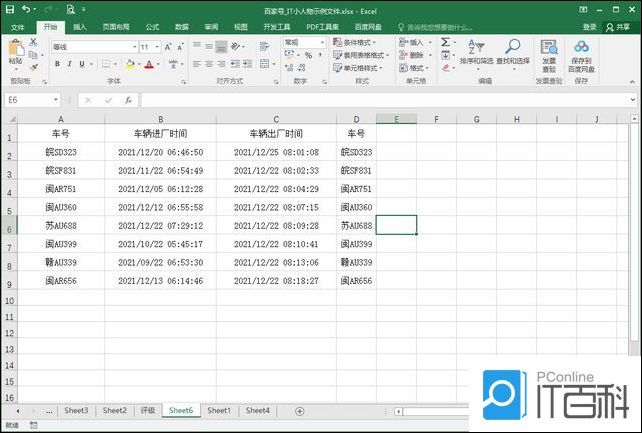The image size is (642, 433).
Task: Open Cell Styles menu
Action: (358, 68)
